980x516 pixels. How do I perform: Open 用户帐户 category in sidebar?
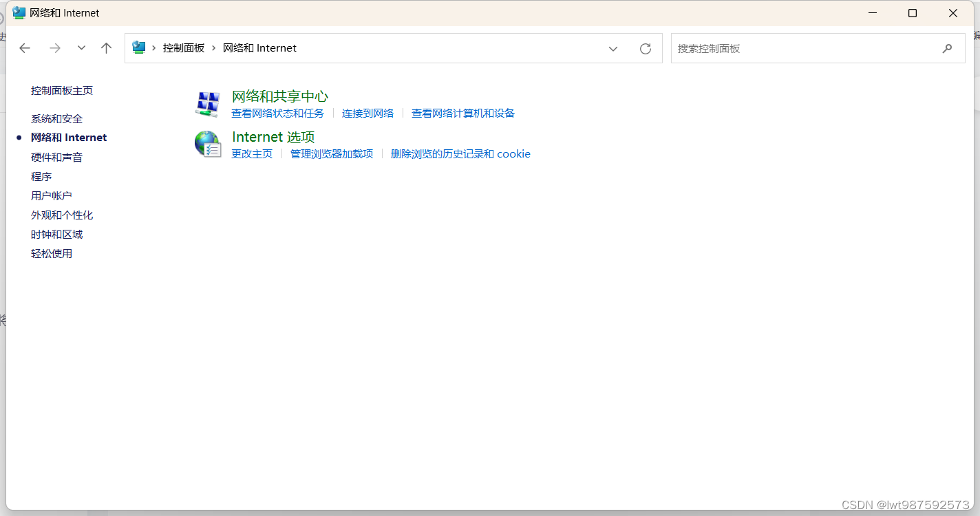point(52,196)
